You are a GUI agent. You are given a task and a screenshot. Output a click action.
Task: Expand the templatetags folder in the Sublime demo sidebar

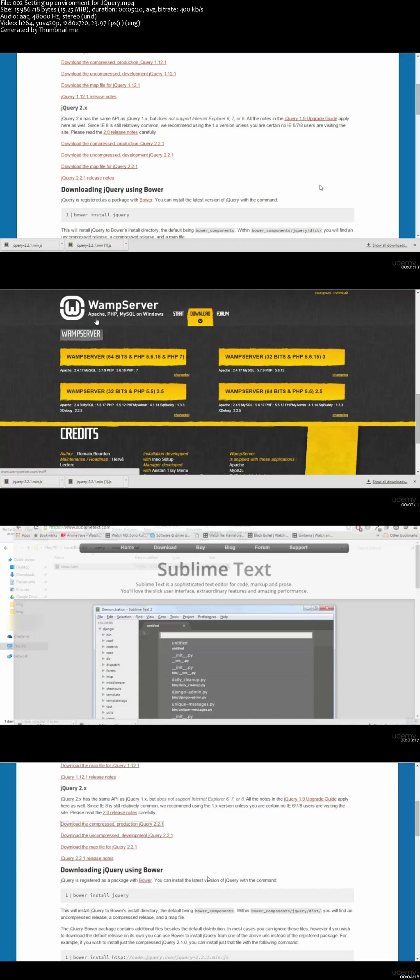click(x=103, y=701)
